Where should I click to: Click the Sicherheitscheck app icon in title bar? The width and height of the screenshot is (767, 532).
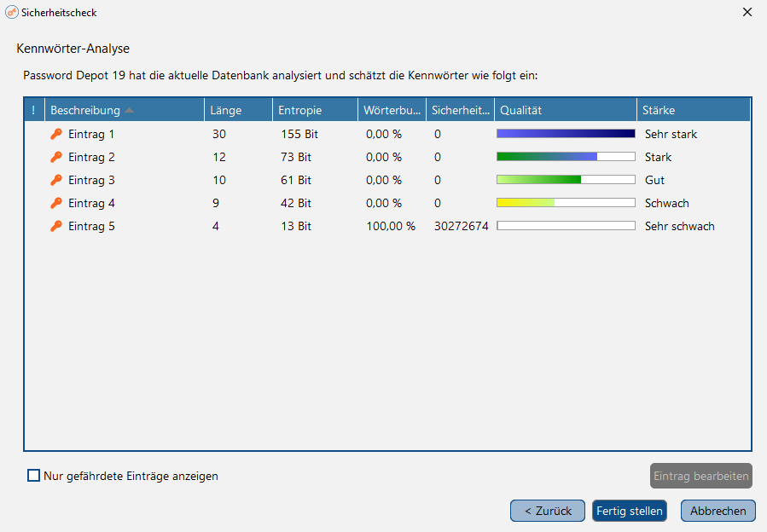12,12
